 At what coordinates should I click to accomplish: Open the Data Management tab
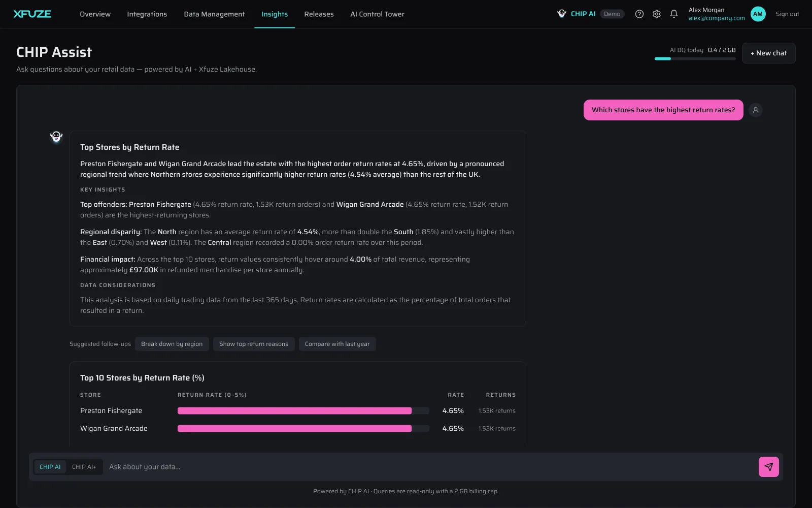tap(214, 14)
